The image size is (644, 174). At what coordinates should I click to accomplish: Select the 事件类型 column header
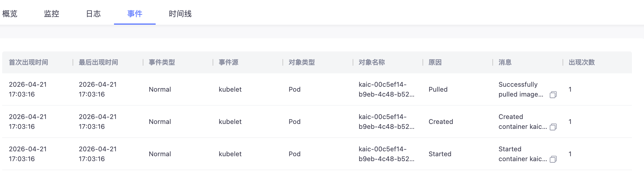point(162,62)
